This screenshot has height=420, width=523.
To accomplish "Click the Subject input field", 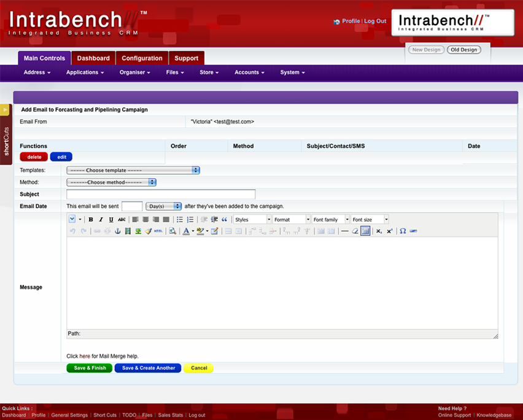I will click(161, 194).
